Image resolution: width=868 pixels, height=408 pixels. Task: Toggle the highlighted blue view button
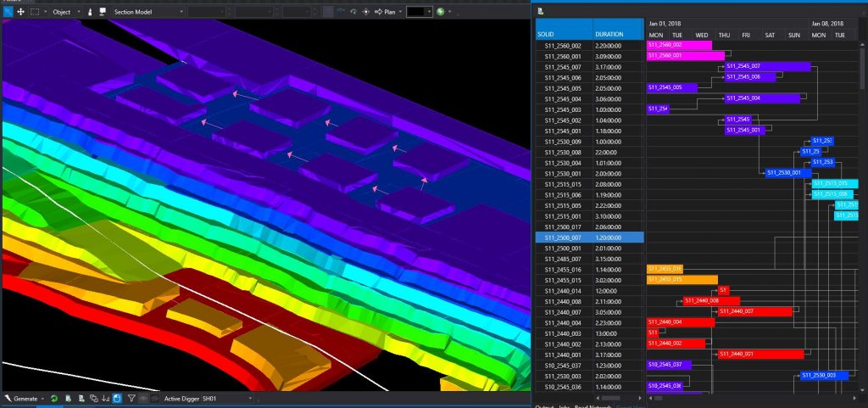tap(117, 398)
